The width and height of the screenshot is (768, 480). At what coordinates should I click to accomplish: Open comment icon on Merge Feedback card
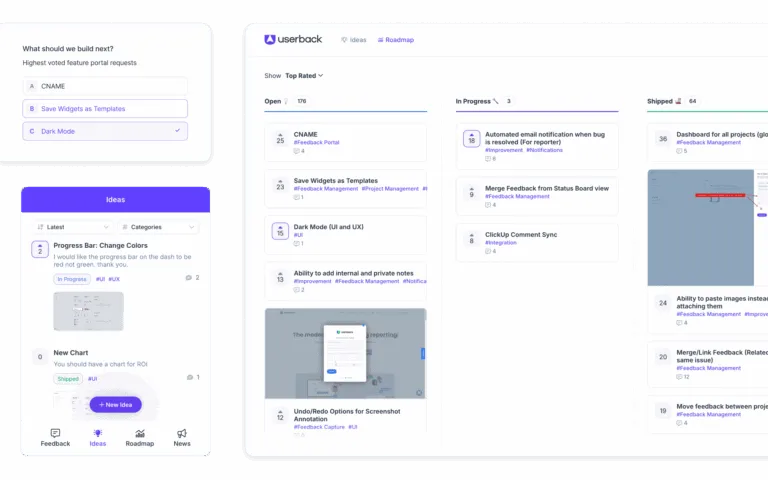[x=490, y=205]
